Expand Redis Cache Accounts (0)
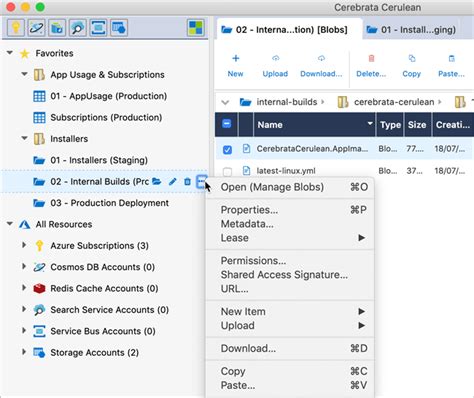Viewport: 474px width, 398px height. [24, 288]
